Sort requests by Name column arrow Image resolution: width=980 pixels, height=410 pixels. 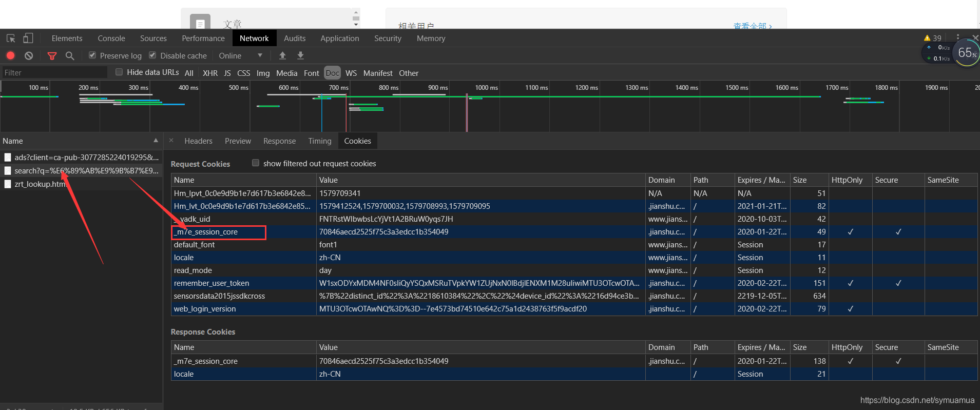(x=156, y=141)
